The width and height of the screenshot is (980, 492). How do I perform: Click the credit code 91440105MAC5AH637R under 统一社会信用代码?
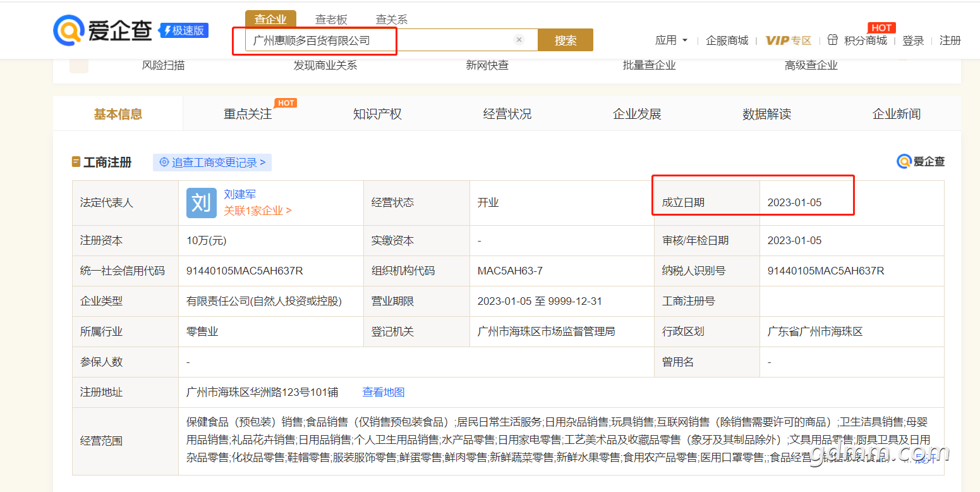point(245,271)
